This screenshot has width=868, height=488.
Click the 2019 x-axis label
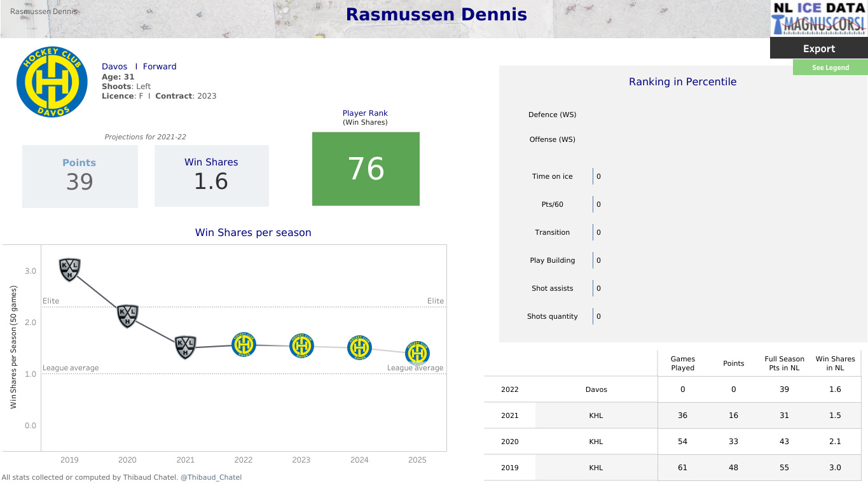[x=70, y=460]
